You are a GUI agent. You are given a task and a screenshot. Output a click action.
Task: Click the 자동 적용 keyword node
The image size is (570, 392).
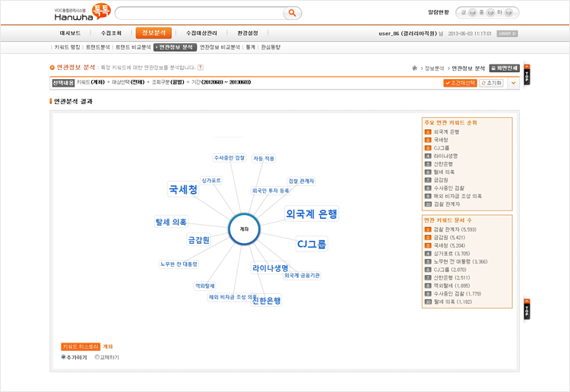click(x=264, y=159)
